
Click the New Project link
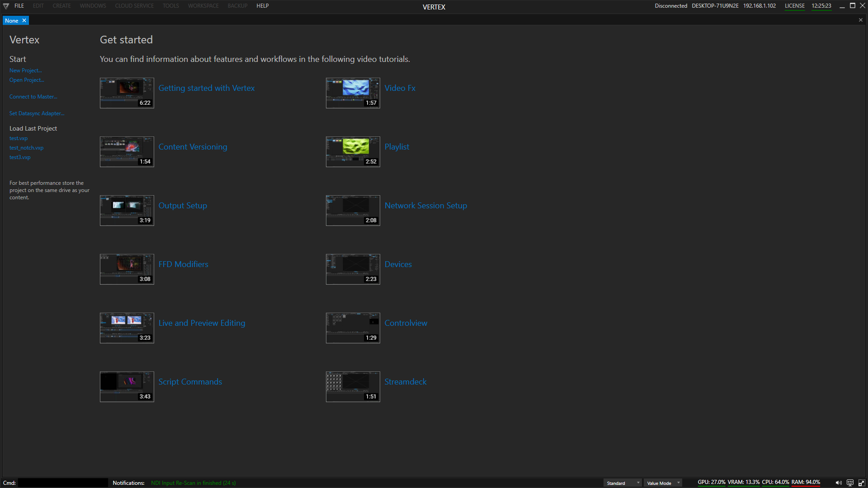(26, 70)
